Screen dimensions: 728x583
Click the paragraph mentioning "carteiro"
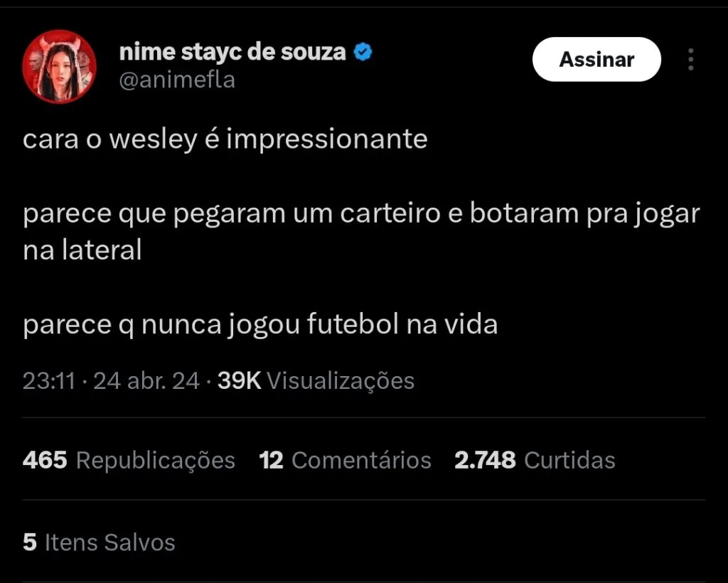coord(361,214)
